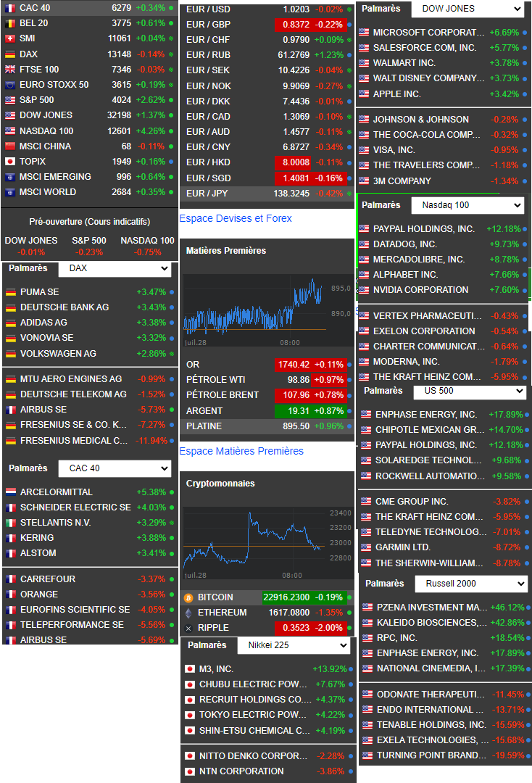Click the Italian flag beside STELLANTIS N.V.

click(x=11, y=523)
